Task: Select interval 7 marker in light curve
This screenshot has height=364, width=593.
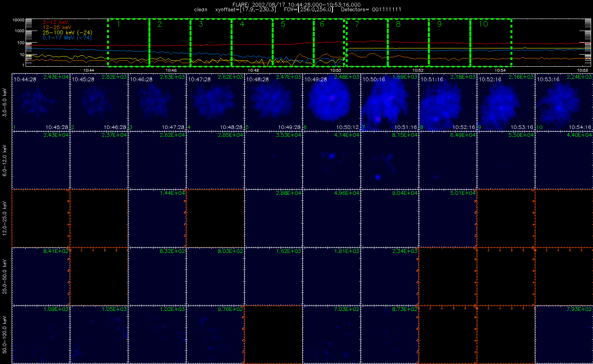Action: click(357, 24)
